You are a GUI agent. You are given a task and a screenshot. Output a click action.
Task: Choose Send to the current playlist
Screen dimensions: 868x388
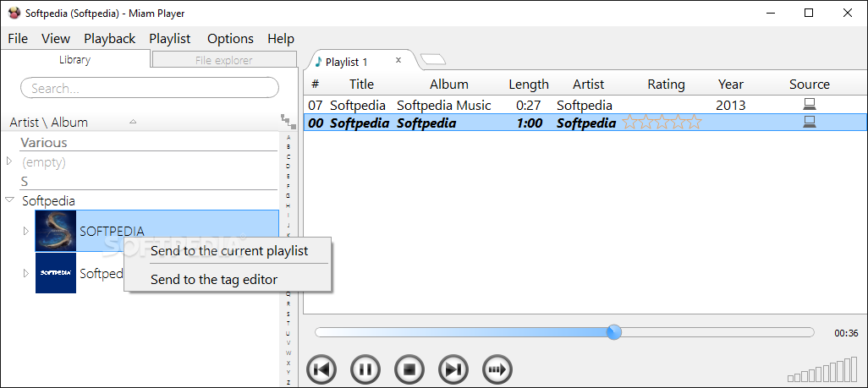229,251
